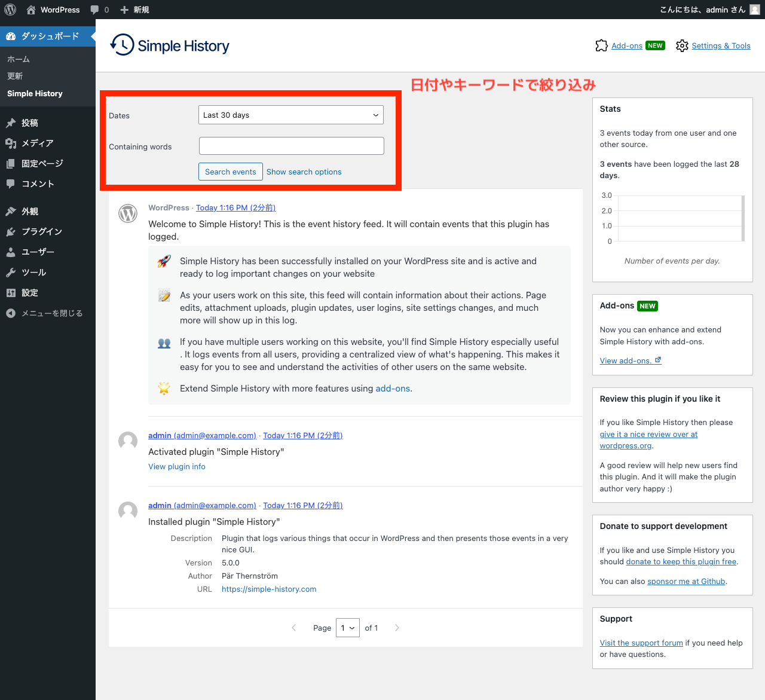This screenshot has width=765, height=700.
Task: Click the admin avatar in top-right corner
Action: pyautogui.click(x=755, y=10)
